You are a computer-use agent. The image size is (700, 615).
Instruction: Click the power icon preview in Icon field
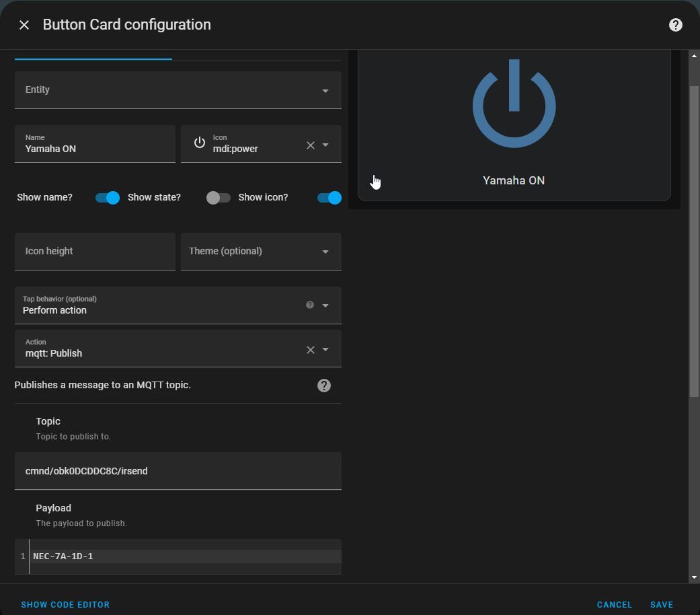tap(200, 143)
